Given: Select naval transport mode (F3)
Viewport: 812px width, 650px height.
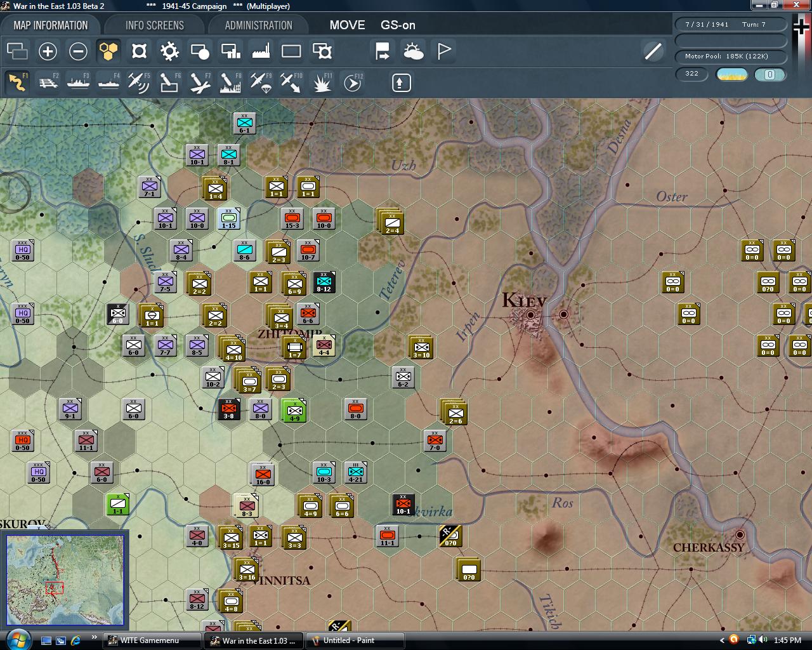Looking at the screenshot, I should (78, 83).
